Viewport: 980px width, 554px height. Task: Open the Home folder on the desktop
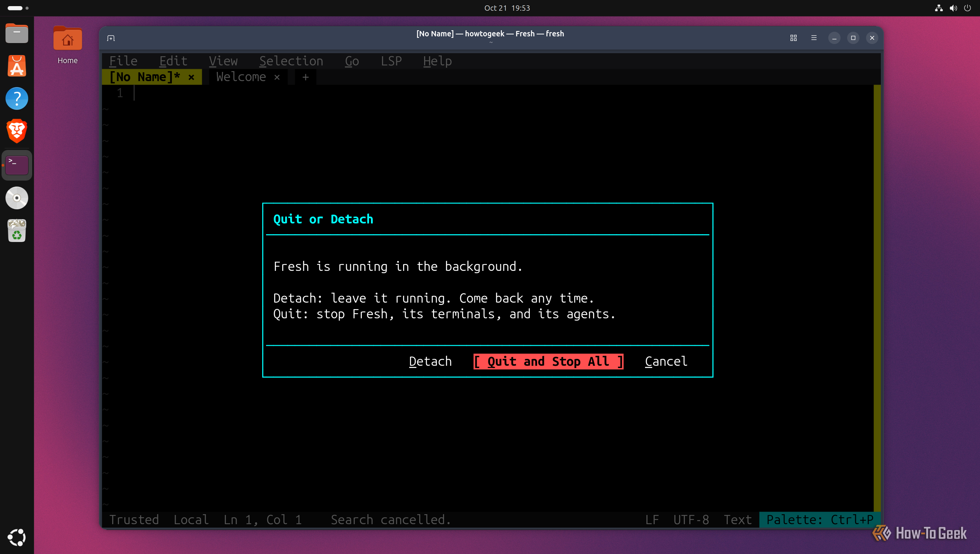coord(67,45)
